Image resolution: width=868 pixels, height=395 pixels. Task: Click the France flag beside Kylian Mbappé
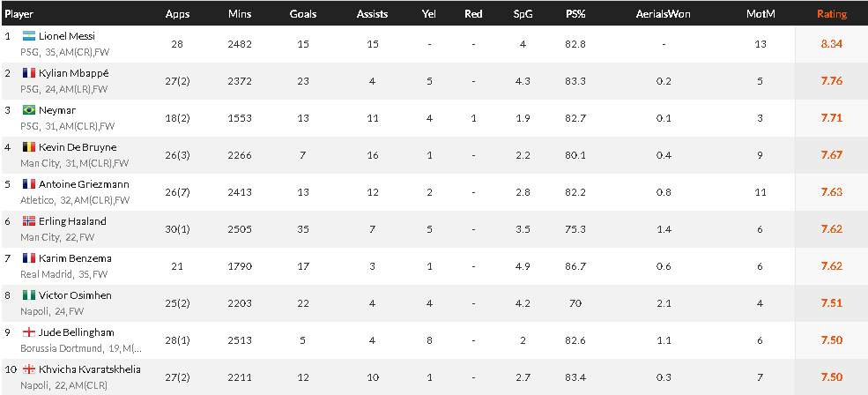point(29,73)
